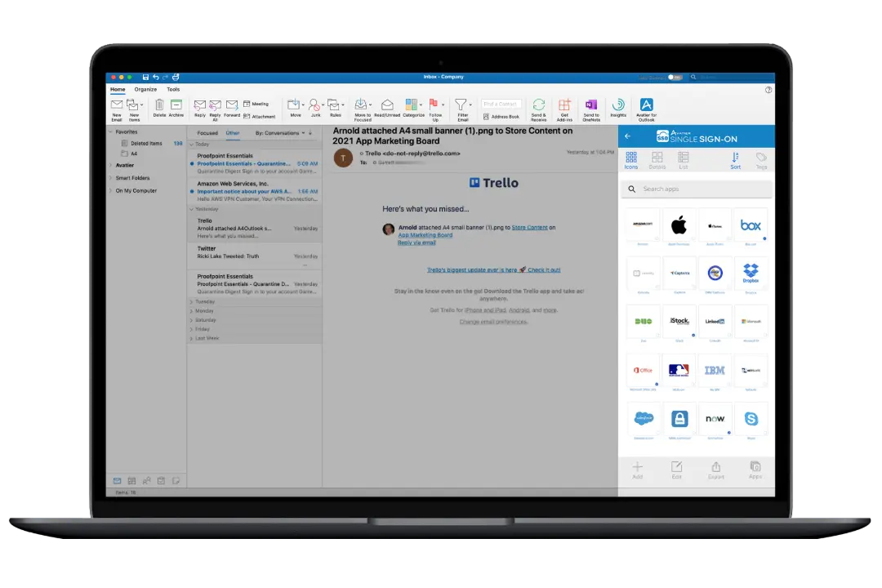Screen dimensions: 882x588
Task: Switch to Calendar view in bottom navigation
Action: click(x=131, y=480)
